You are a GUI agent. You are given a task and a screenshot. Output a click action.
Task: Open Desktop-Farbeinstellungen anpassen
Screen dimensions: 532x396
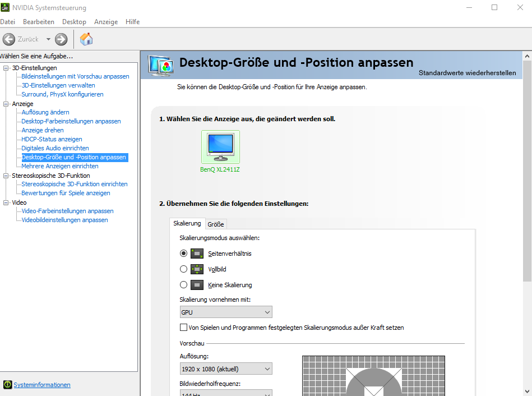pos(71,121)
